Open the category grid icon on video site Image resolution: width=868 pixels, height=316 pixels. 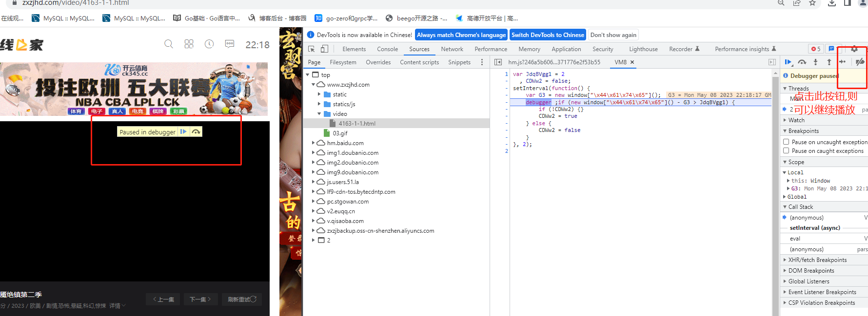click(189, 44)
